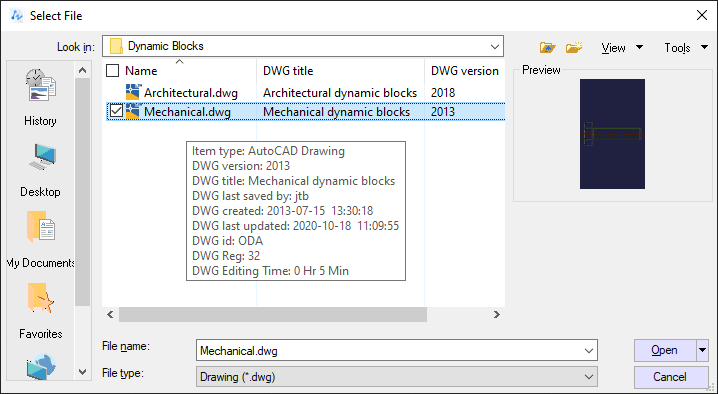Open the History places shortcut
The image size is (718, 394).
click(x=40, y=98)
